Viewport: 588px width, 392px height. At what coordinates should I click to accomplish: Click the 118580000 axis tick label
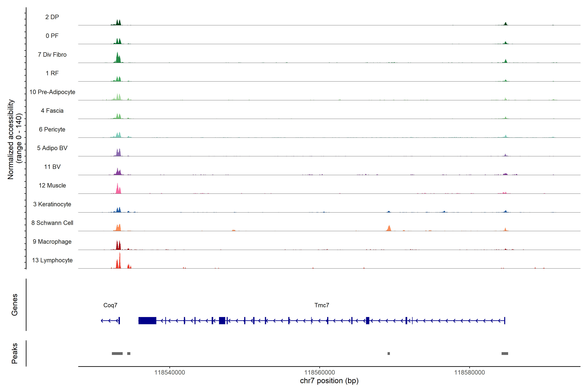pos(469,373)
